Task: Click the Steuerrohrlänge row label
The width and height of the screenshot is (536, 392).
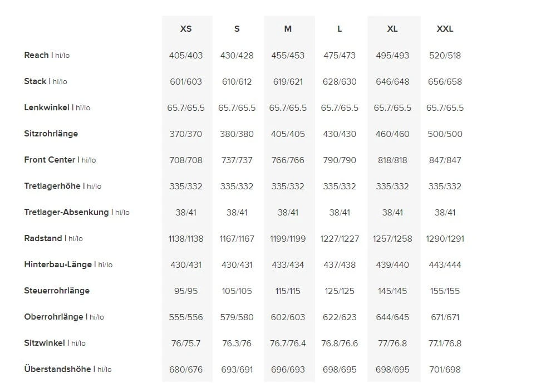Action: 57,291
